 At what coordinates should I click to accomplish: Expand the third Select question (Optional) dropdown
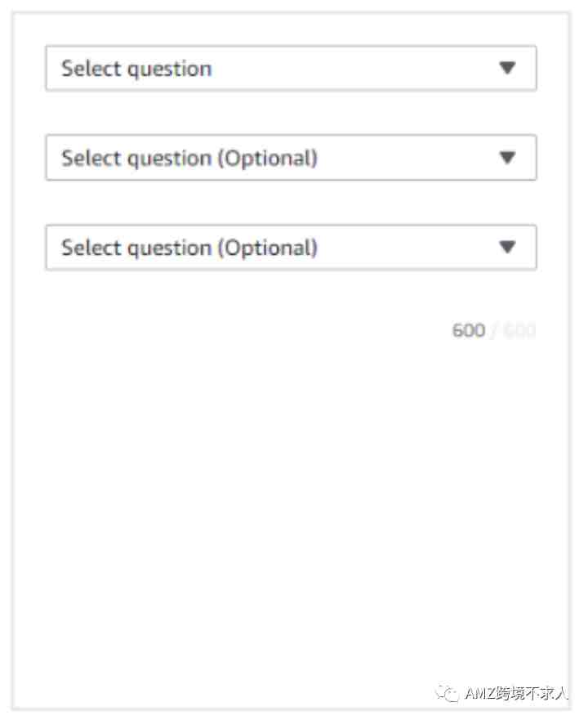pos(291,247)
